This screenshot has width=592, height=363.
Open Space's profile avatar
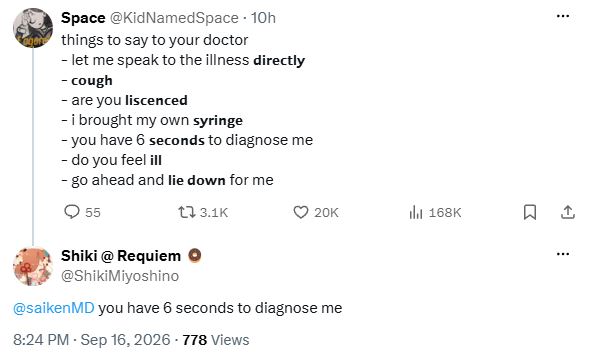[x=33, y=28]
